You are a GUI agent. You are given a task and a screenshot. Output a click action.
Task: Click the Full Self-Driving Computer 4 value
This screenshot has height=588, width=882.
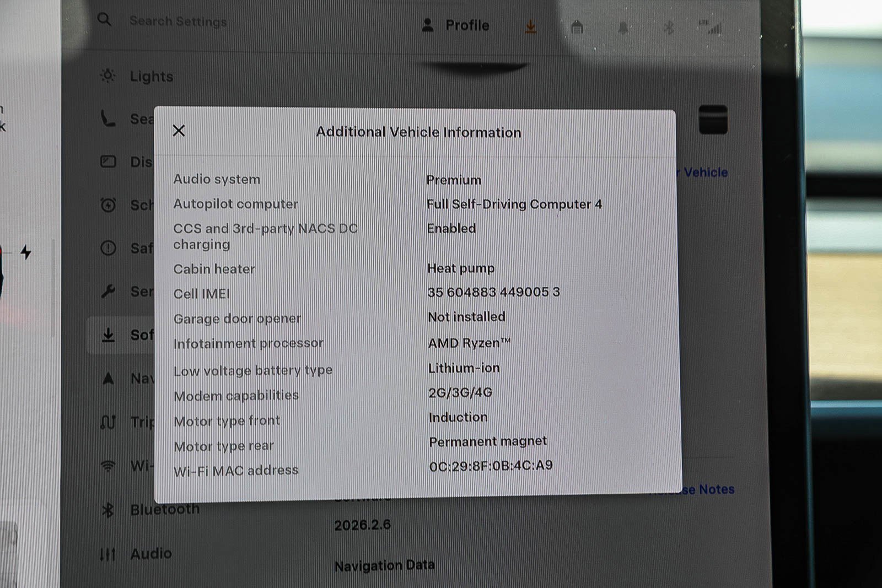point(514,204)
